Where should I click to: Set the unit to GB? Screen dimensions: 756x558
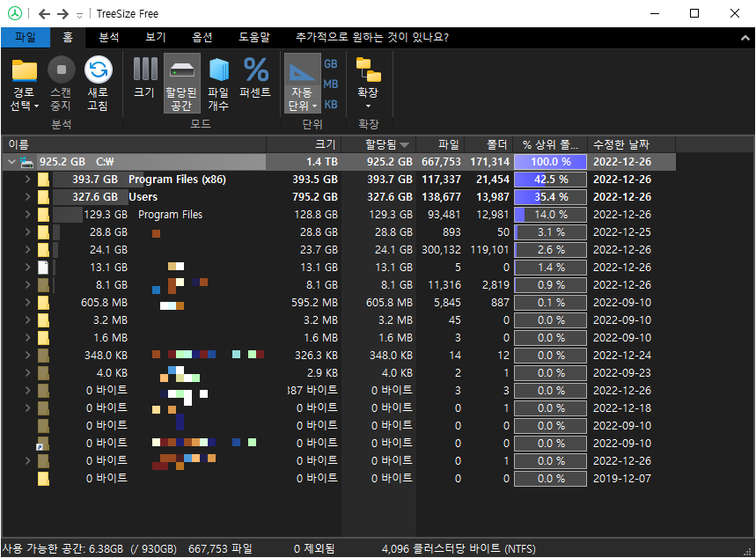(330, 63)
